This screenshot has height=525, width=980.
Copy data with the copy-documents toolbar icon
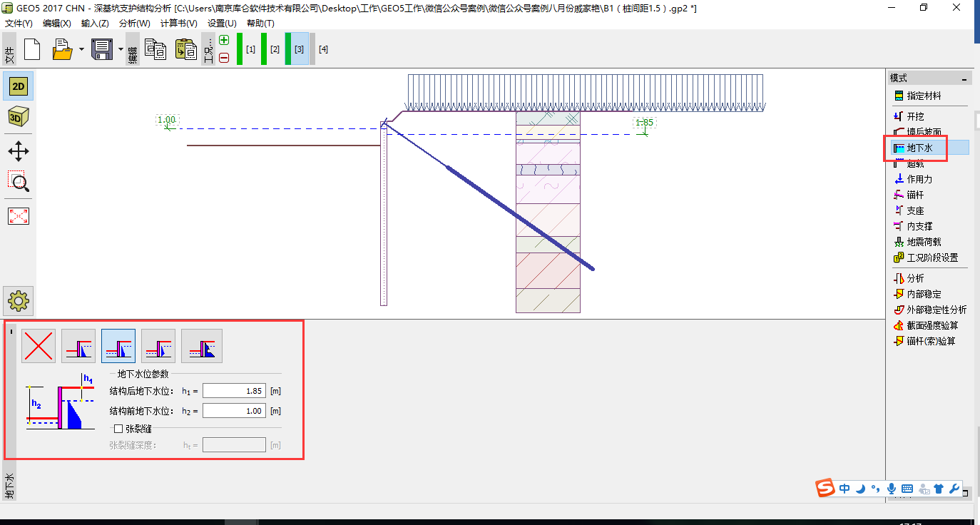point(155,49)
